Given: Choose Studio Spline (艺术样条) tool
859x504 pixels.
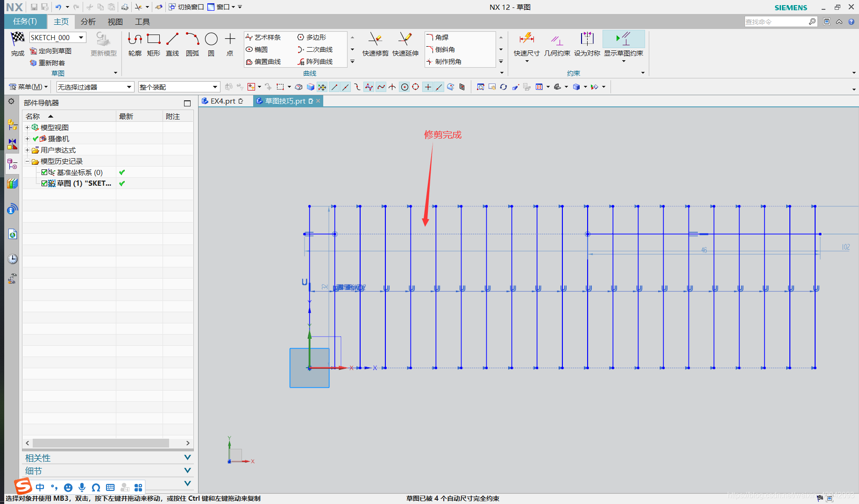Looking at the screenshot, I should [x=263, y=37].
